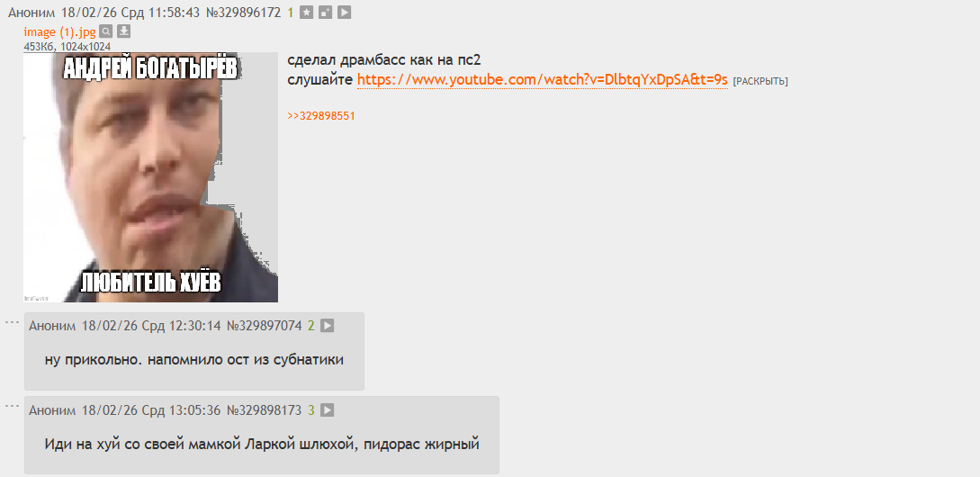Click the green post counter 1 in the header
The image size is (980, 477).
(x=291, y=12)
